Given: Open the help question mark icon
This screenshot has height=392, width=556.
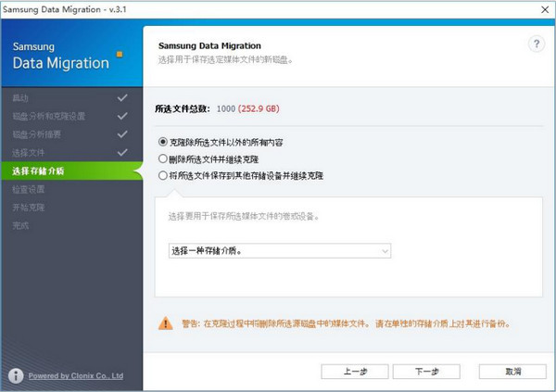Looking at the screenshot, I should [x=537, y=44].
